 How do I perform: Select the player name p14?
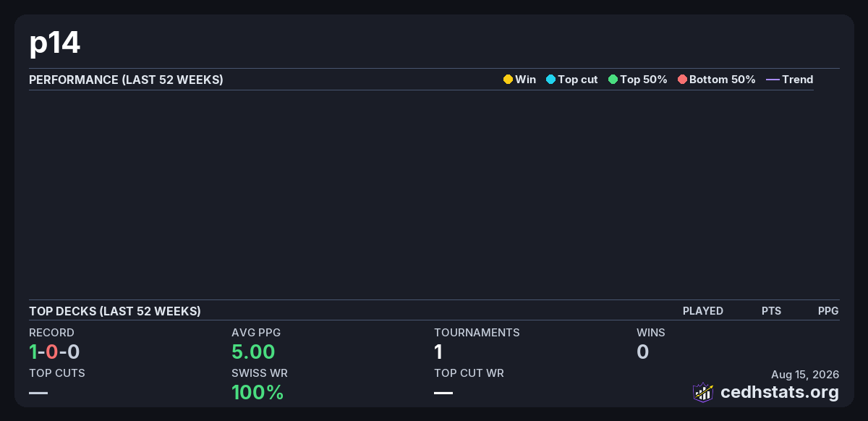[55, 43]
